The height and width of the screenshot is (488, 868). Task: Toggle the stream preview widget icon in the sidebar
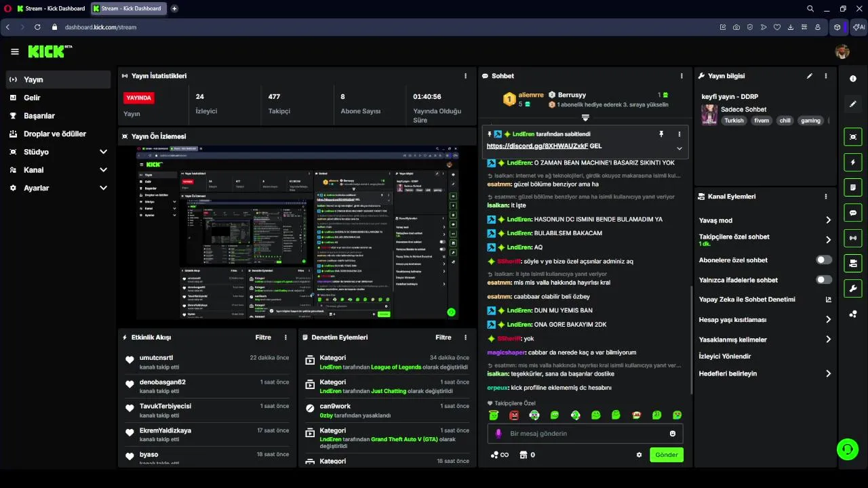click(853, 137)
